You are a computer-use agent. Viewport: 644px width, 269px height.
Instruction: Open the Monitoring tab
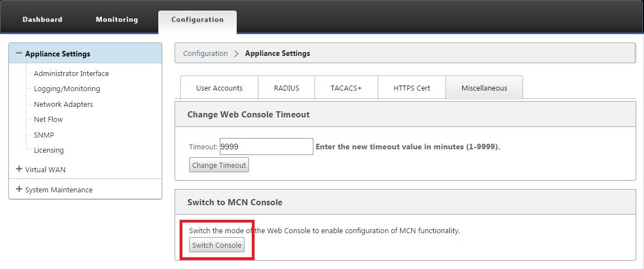(x=116, y=20)
